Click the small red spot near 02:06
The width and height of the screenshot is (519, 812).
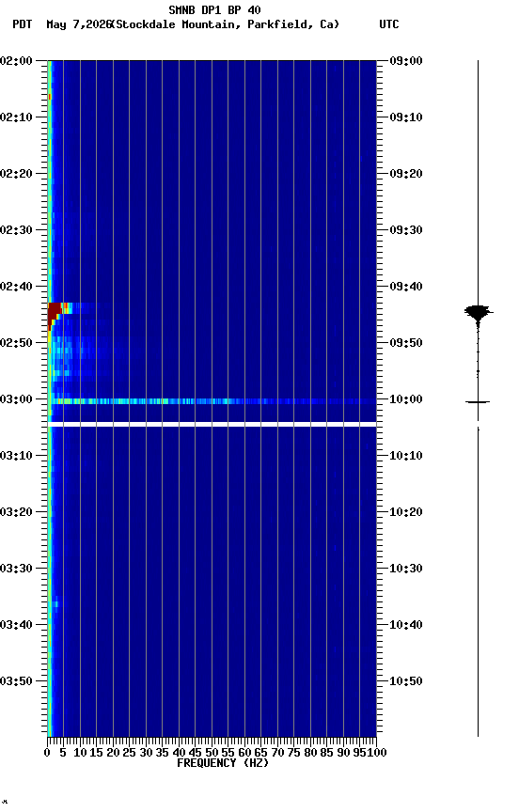point(50,97)
